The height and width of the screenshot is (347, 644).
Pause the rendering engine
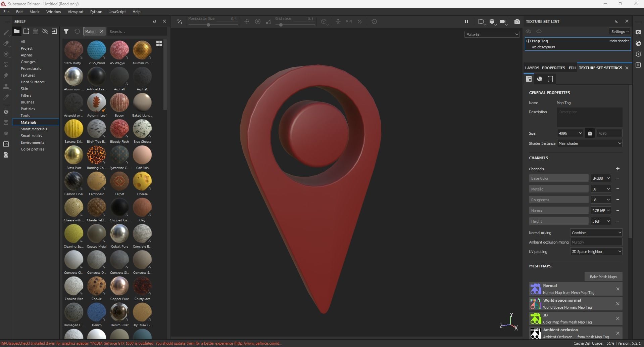466,21
